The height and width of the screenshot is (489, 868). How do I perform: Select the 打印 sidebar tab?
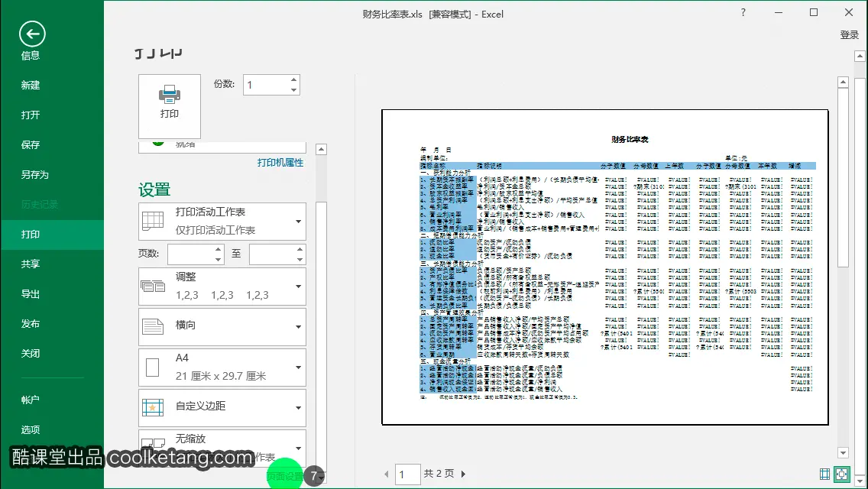[x=52, y=235]
